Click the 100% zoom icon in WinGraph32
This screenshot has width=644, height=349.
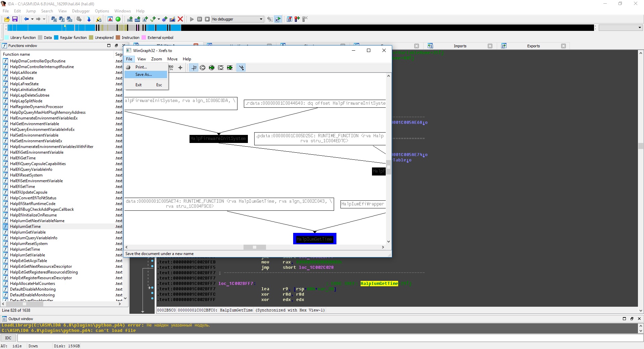pyautogui.click(x=171, y=68)
